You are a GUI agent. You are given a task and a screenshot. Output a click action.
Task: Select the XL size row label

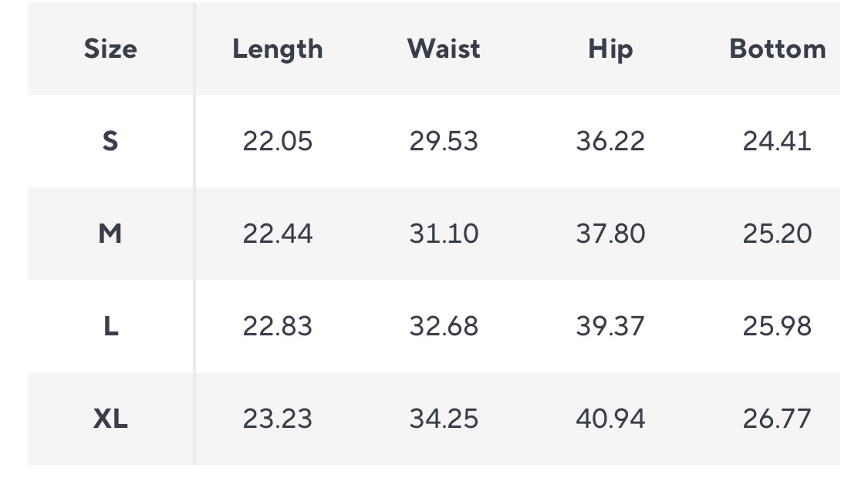[110, 418]
